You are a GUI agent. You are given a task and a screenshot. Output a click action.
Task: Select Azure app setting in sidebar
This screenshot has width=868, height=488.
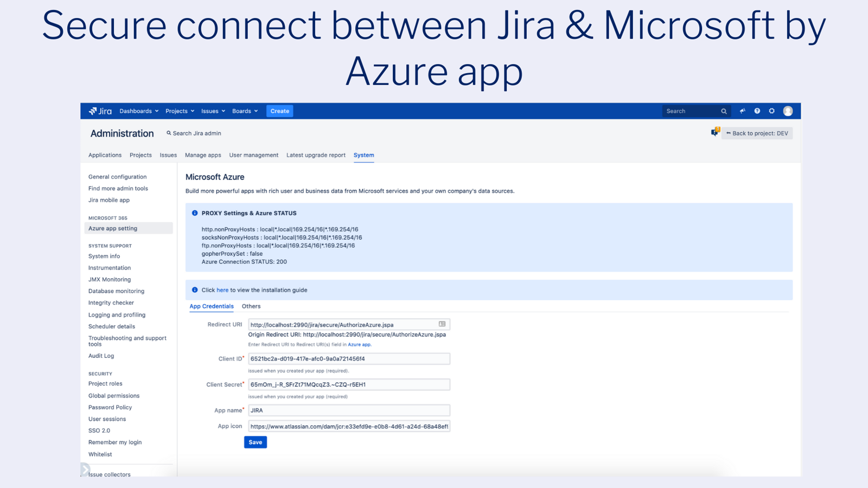coord(129,228)
